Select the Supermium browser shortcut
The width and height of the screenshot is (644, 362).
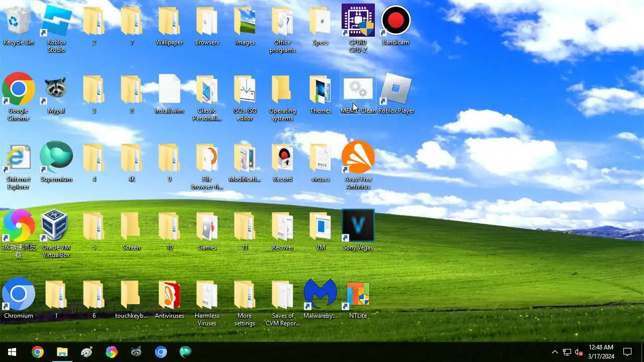[56, 162]
